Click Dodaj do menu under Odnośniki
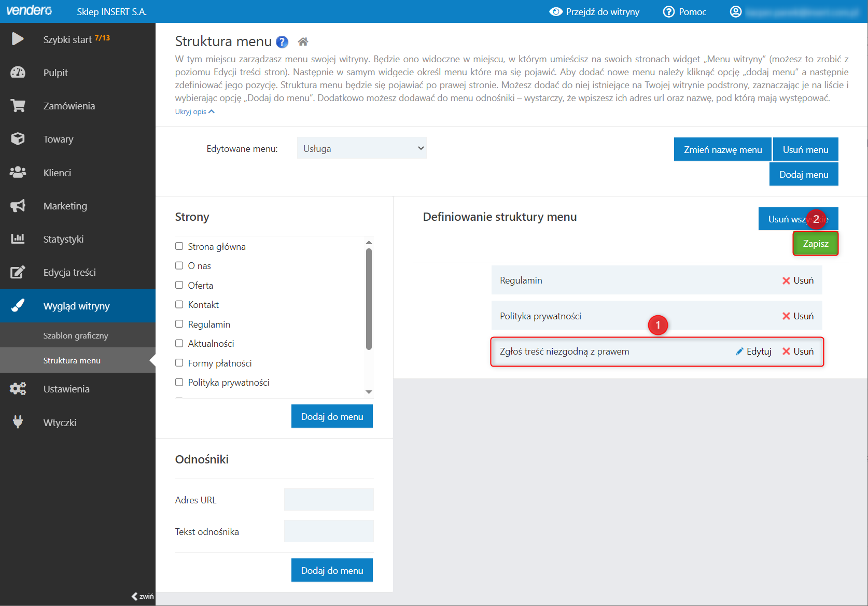The height and width of the screenshot is (606, 868). pos(332,570)
